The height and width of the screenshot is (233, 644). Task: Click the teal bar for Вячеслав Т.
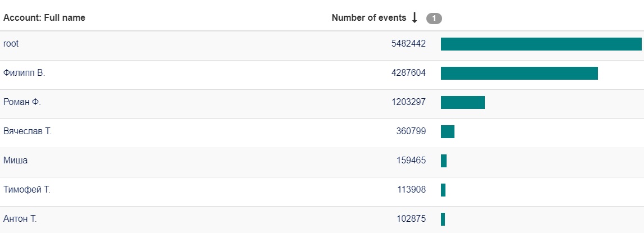[448, 132]
